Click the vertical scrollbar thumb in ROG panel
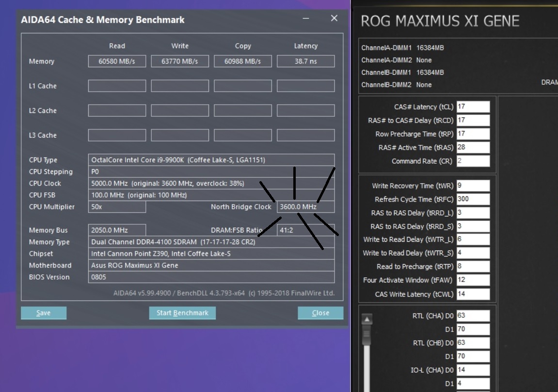The height and width of the screenshot is (392, 558). [367, 335]
